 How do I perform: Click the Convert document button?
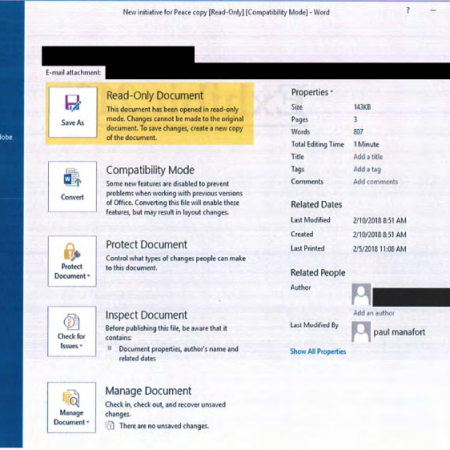[x=72, y=186]
